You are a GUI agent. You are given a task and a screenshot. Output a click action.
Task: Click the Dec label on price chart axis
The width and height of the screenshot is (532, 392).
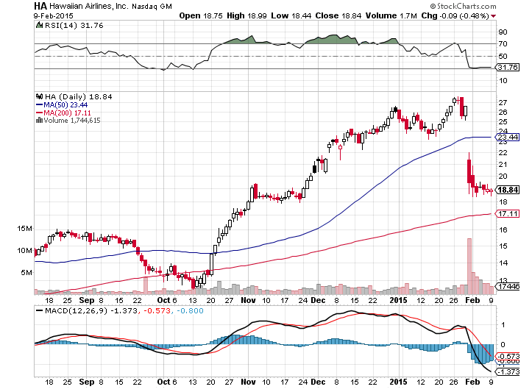click(x=318, y=301)
